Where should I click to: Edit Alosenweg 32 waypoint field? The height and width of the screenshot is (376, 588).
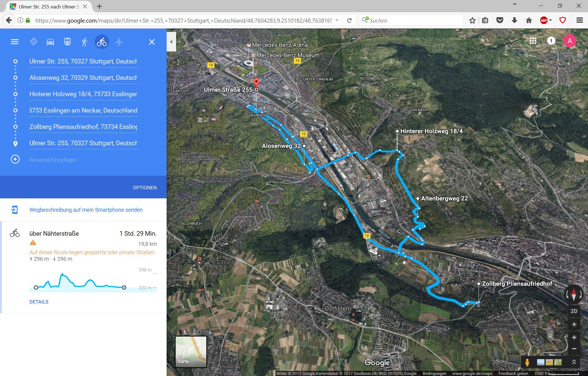(x=83, y=78)
